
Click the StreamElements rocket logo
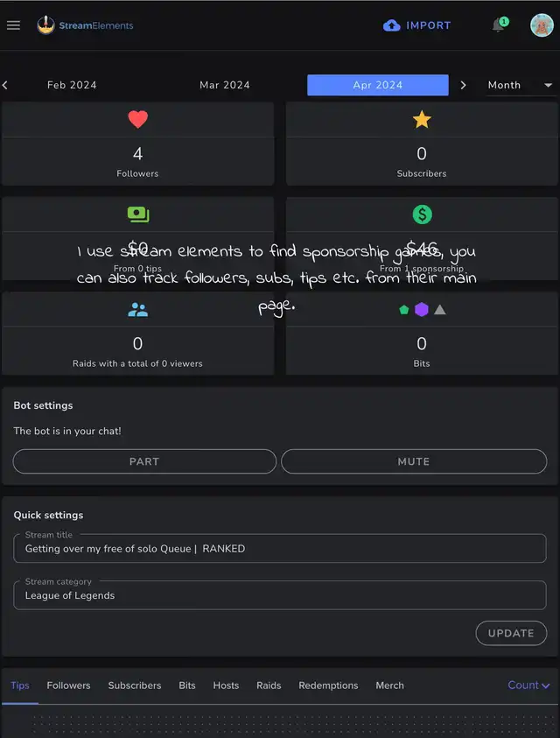tap(45, 25)
